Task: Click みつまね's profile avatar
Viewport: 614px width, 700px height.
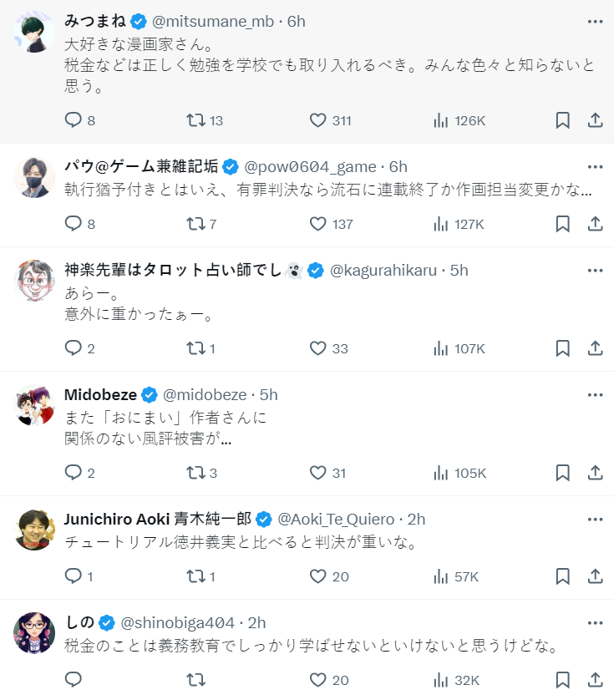Action: pyautogui.click(x=35, y=34)
